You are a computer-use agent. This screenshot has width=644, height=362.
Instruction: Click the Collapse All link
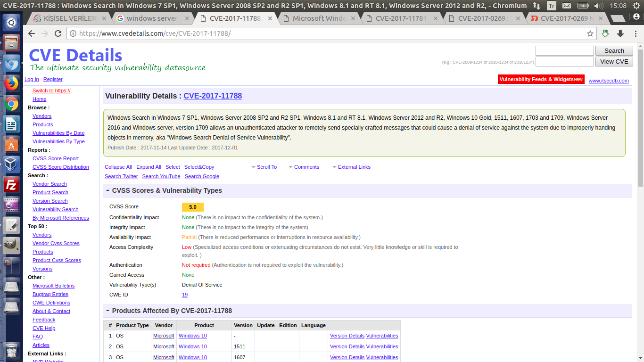pyautogui.click(x=118, y=167)
